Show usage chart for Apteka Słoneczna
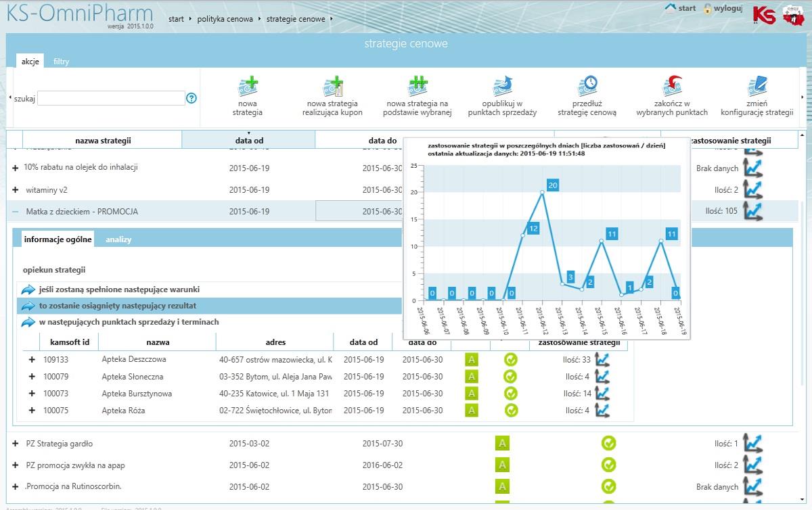Image resolution: width=812 pixels, height=510 pixels. tap(602, 376)
